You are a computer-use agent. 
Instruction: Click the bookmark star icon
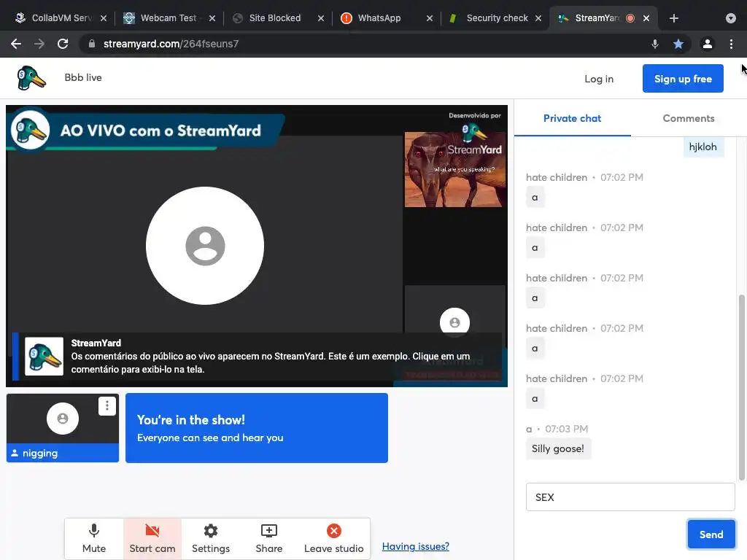click(x=678, y=44)
